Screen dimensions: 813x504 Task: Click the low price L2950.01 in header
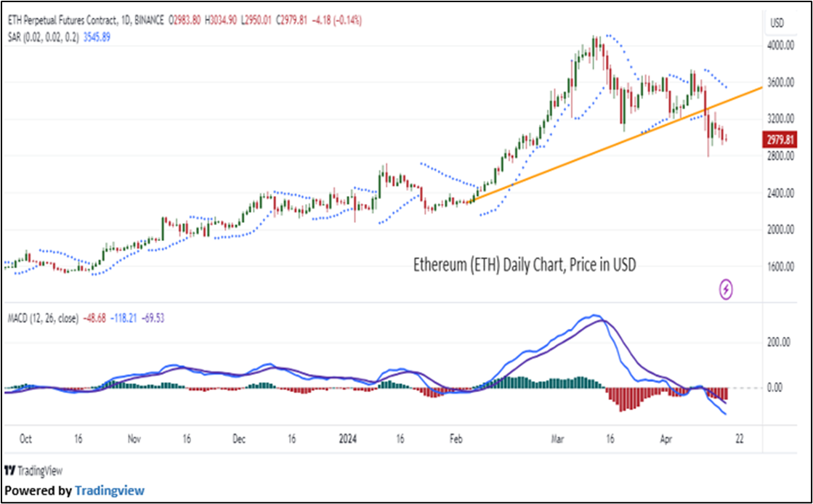(x=256, y=21)
